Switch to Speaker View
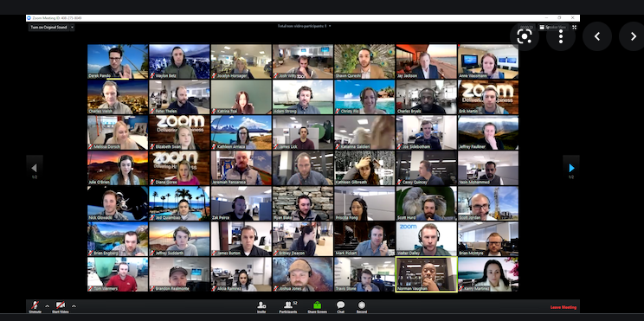The height and width of the screenshot is (321, 644). click(x=553, y=27)
